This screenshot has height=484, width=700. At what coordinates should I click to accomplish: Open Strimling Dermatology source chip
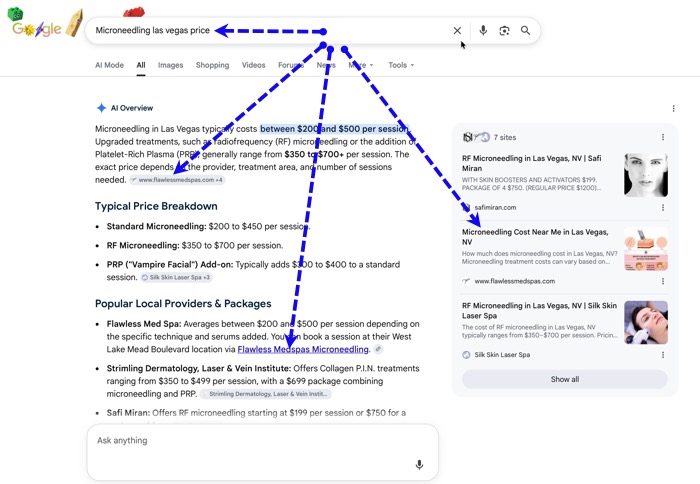click(267, 394)
